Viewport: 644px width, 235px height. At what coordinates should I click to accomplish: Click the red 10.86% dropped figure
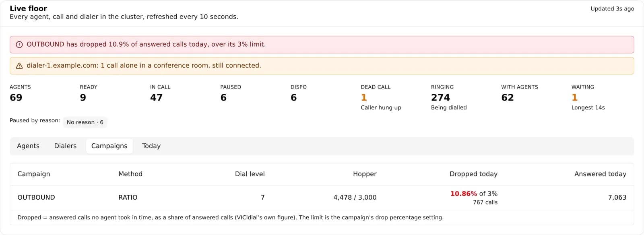(x=463, y=194)
